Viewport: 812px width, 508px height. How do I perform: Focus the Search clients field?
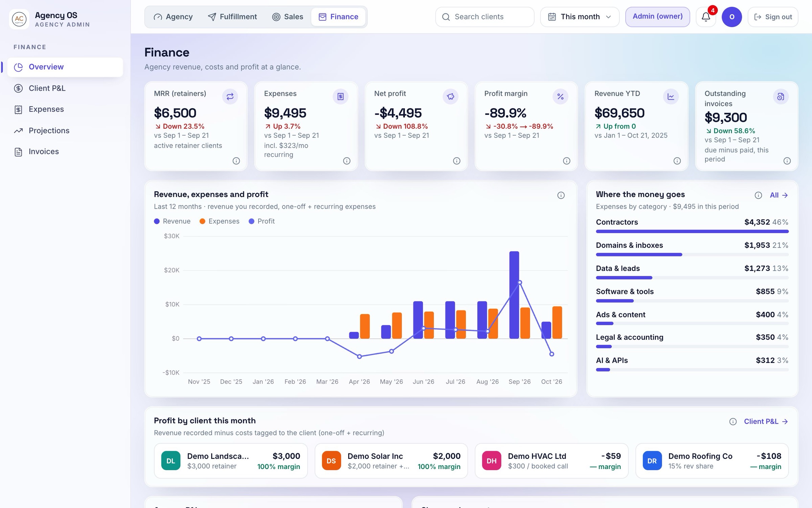tap(484, 17)
